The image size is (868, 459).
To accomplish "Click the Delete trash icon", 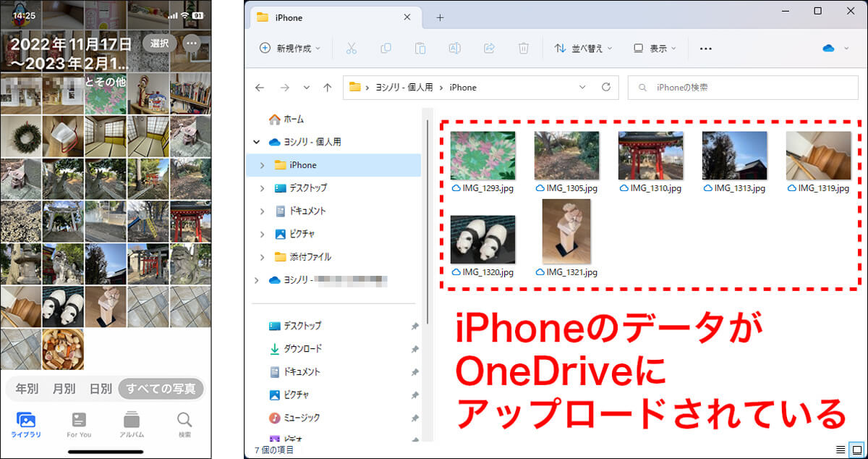I will point(524,49).
